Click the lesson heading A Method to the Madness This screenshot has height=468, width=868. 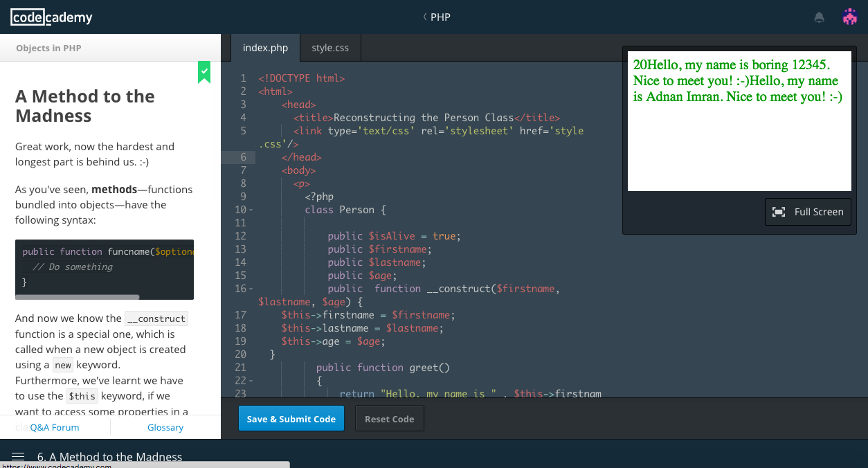click(85, 106)
